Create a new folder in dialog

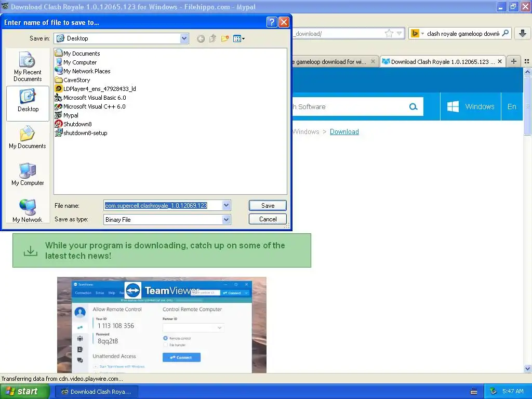coord(224,38)
